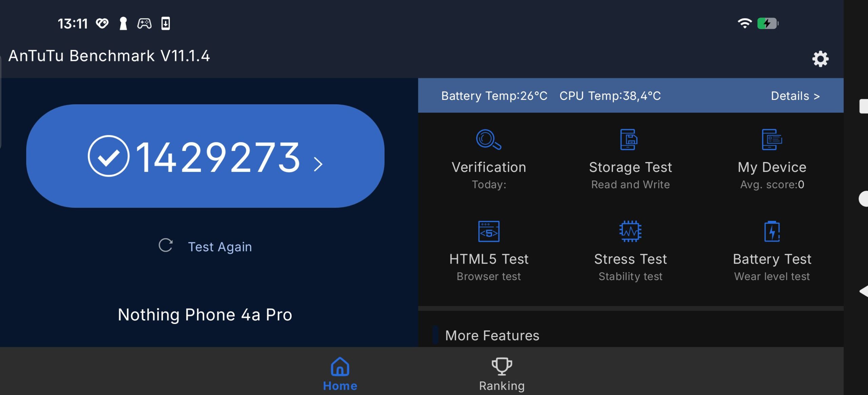This screenshot has height=395, width=868.
Task: Select Stress Test label
Action: click(630, 259)
